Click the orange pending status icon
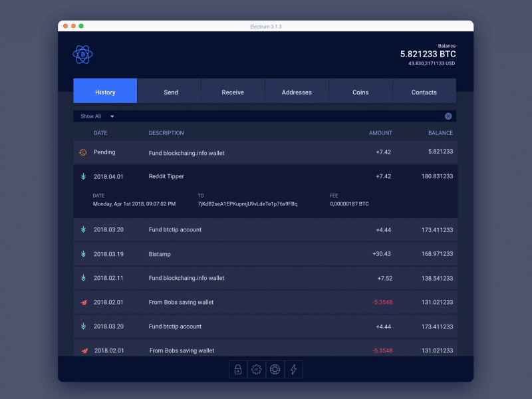The height and width of the screenshot is (399, 532). [x=83, y=152]
